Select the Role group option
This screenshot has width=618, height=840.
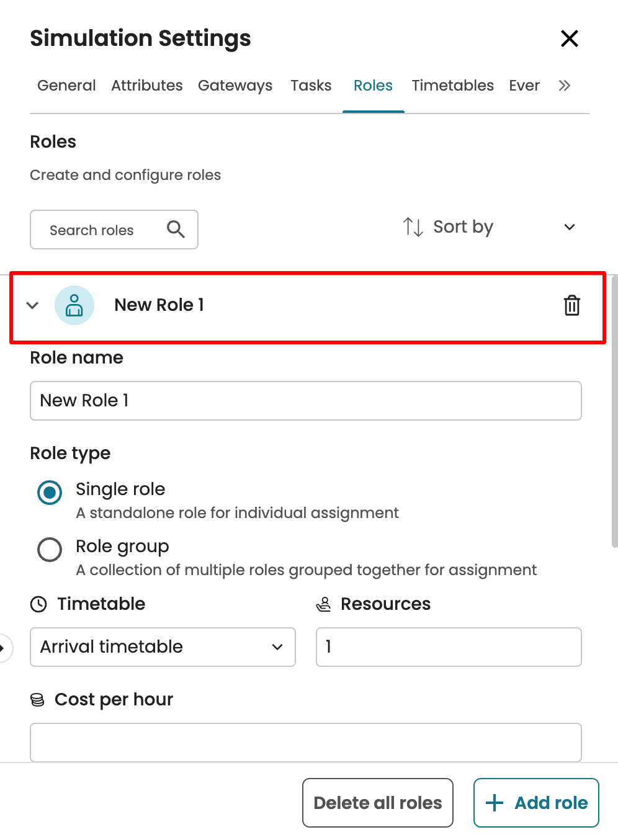coord(50,550)
